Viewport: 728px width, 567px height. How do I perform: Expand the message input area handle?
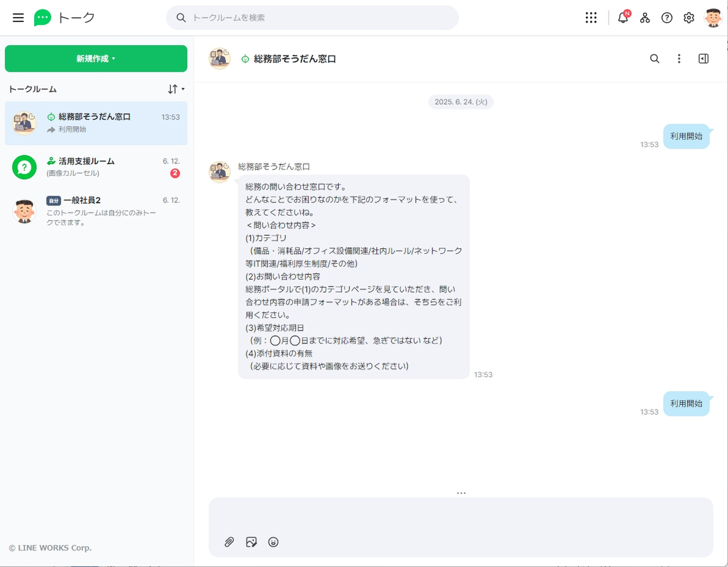coord(461,493)
